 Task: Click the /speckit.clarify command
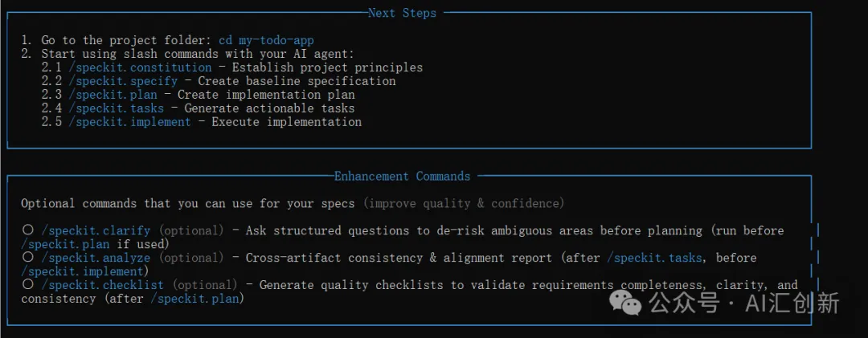coord(96,230)
